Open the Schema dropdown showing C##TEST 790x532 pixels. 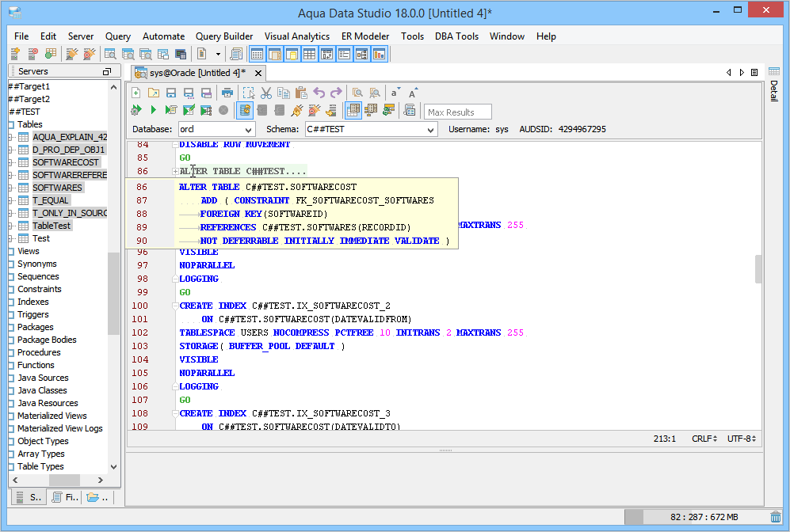coord(371,129)
